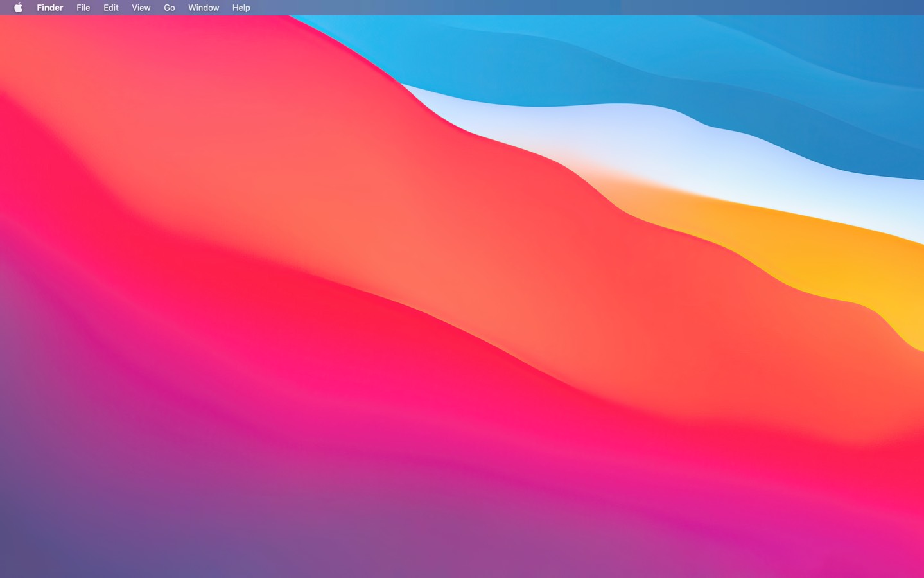Open the Apple menu
924x578 pixels.
(18, 8)
